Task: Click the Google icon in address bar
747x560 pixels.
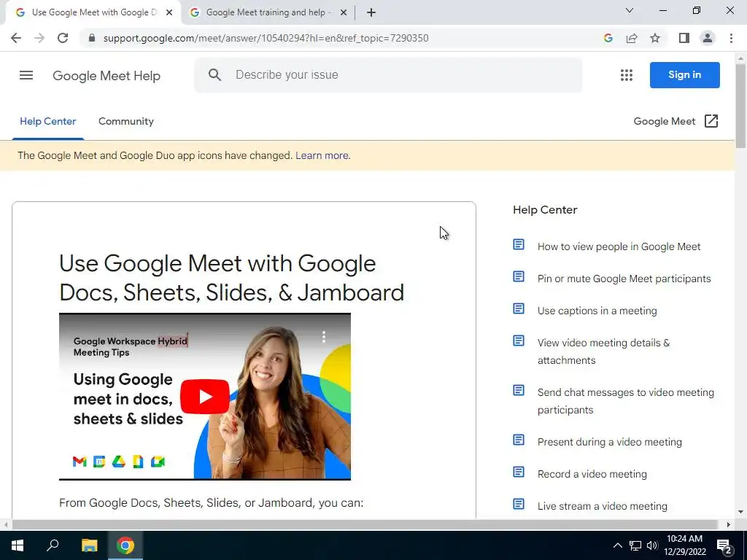Action: [x=608, y=38]
